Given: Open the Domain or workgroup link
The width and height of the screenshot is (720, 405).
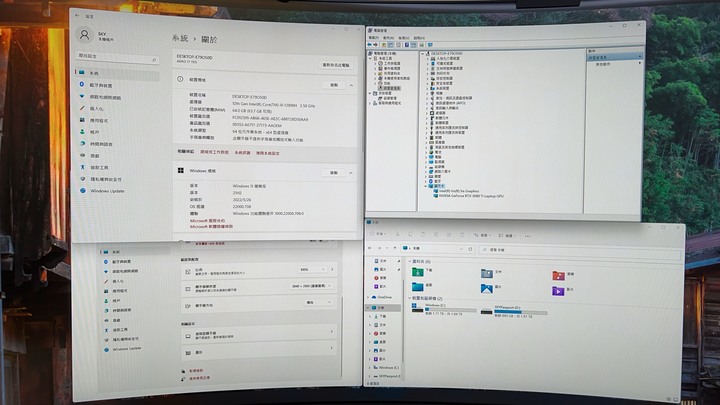Looking at the screenshot, I should point(214,152).
